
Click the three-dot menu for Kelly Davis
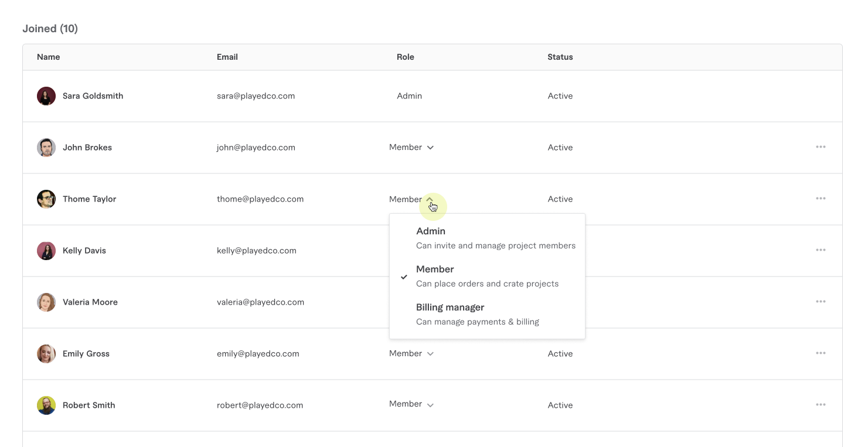click(x=820, y=250)
